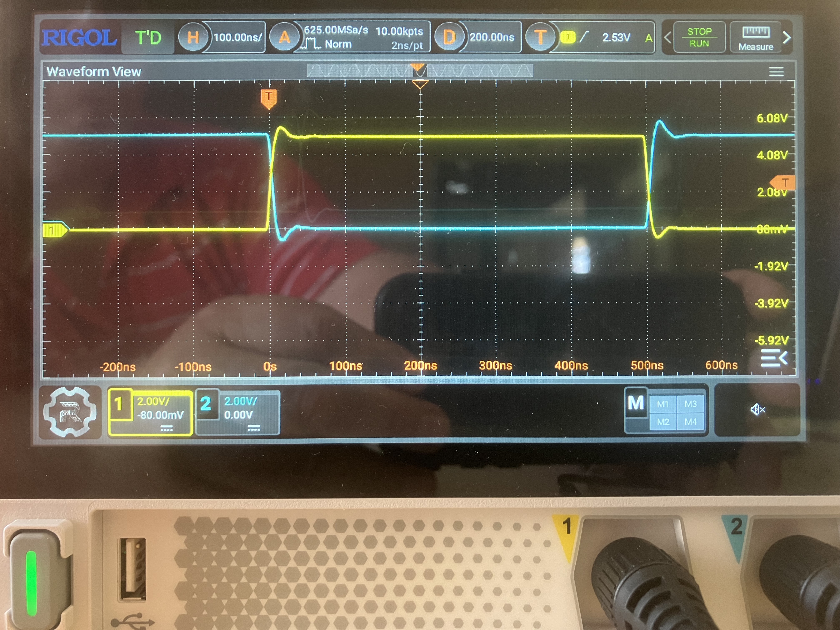The height and width of the screenshot is (630, 840).
Task: Toggle channel 1 yellow label
Action: [119, 404]
